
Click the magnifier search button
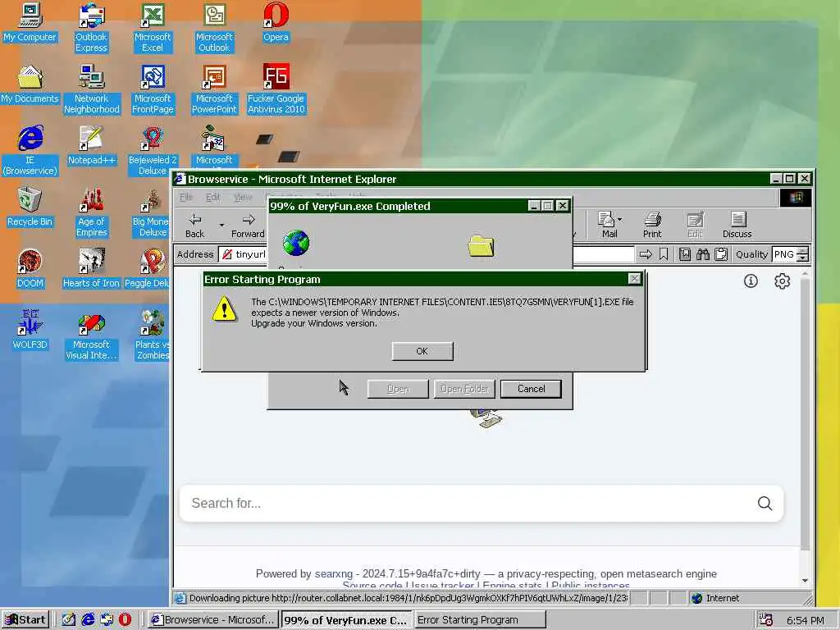point(765,503)
